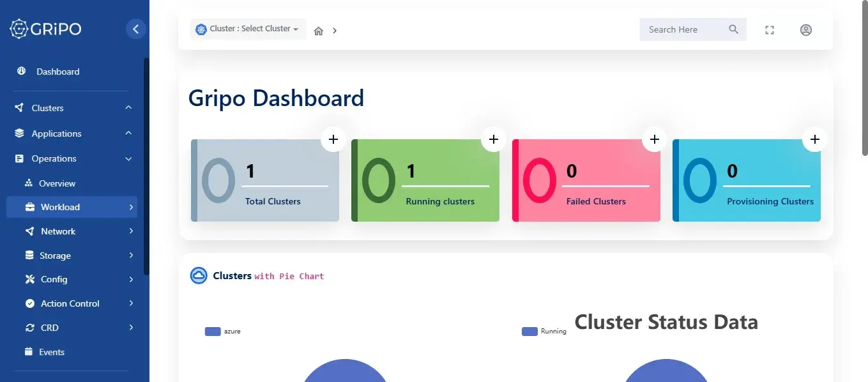The image size is (868, 382).
Task: Click plus on Running clusters card
Action: tap(494, 139)
